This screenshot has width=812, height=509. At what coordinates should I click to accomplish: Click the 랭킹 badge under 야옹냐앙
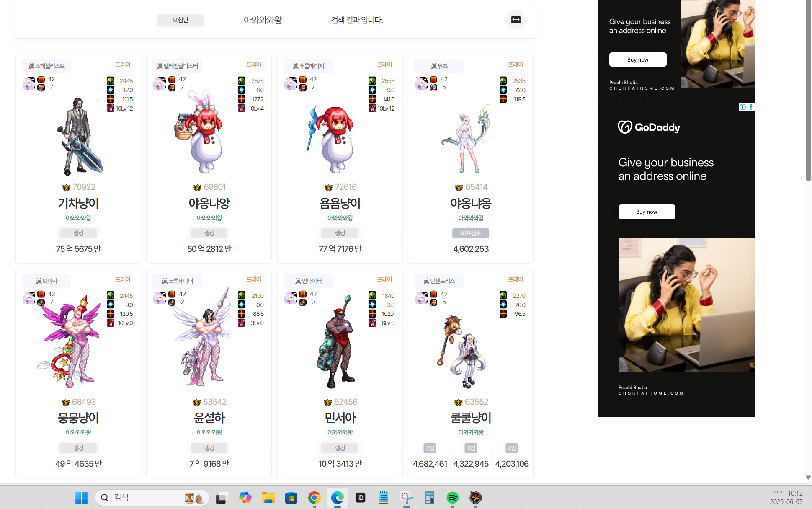tap(209, 233)
